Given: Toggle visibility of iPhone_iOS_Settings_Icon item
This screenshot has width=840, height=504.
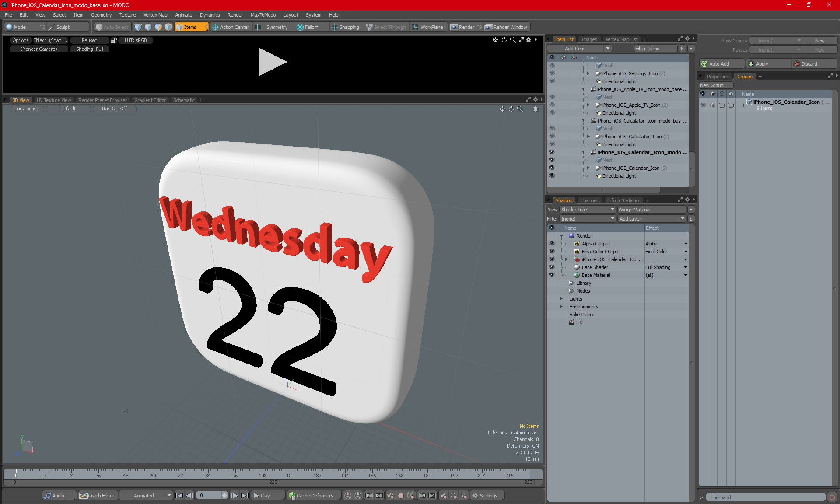Looking at the screenshot, I should click(x=552, y=73).
